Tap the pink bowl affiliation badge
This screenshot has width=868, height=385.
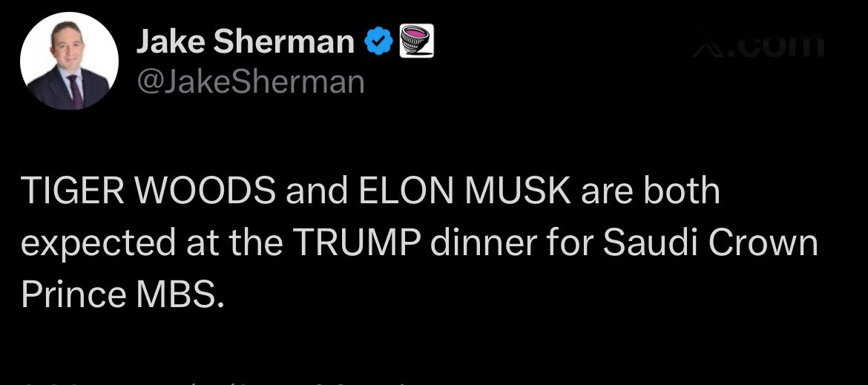[416, 41]
